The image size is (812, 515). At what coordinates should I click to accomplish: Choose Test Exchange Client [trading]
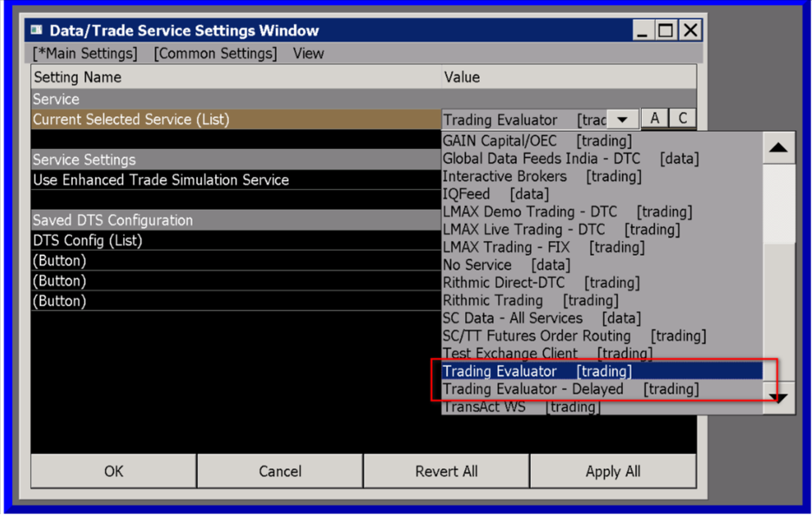click(x=602, y=354)
